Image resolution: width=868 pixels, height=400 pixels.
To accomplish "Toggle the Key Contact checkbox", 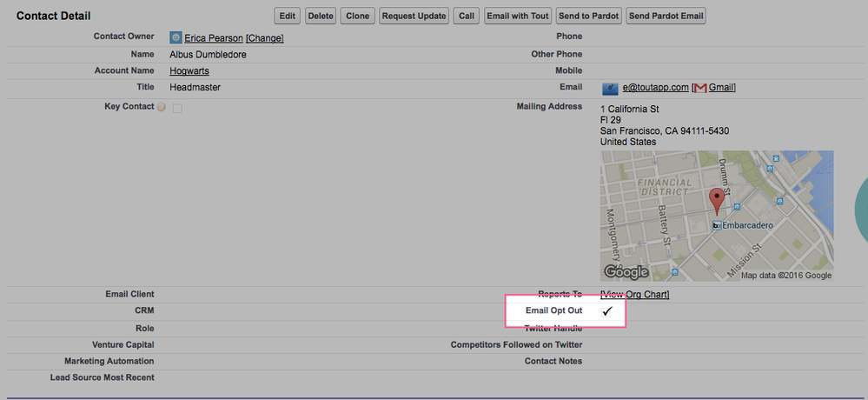I will tap(177, 108).
